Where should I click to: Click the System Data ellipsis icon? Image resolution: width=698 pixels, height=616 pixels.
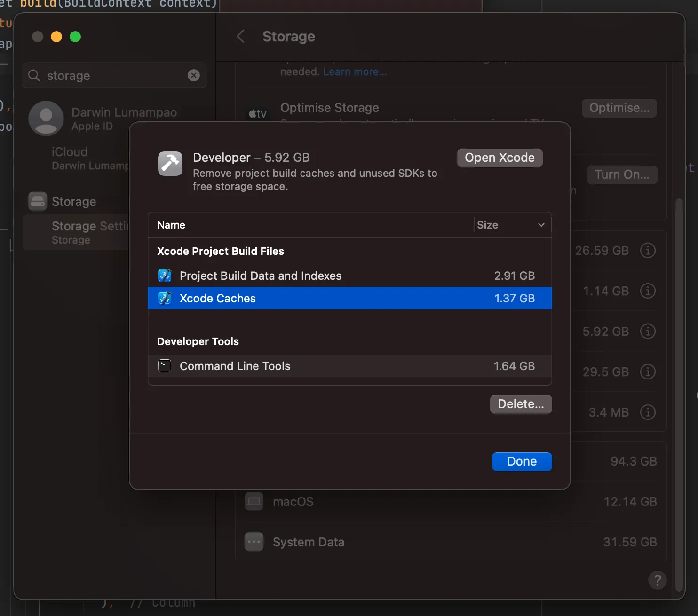click(x=254, y=542)
